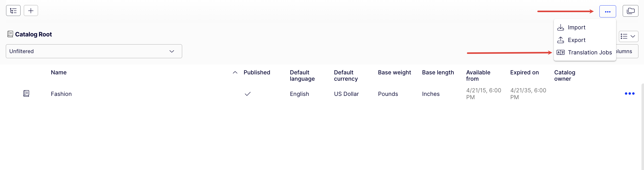The width and height of the screenshot is (644, 170).
Task: Choose Export from the dropdown menu
Action: coord(577,40)
